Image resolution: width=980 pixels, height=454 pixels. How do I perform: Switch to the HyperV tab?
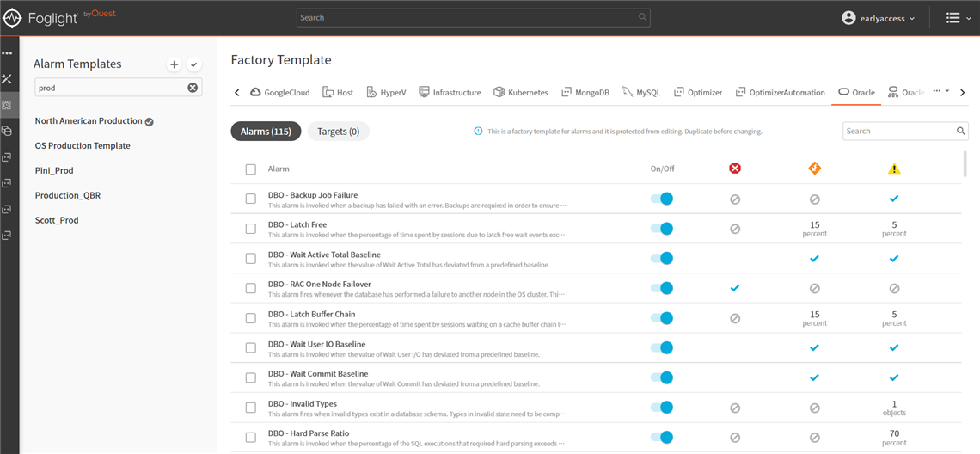pyautogui.click(x=386, y=92)
